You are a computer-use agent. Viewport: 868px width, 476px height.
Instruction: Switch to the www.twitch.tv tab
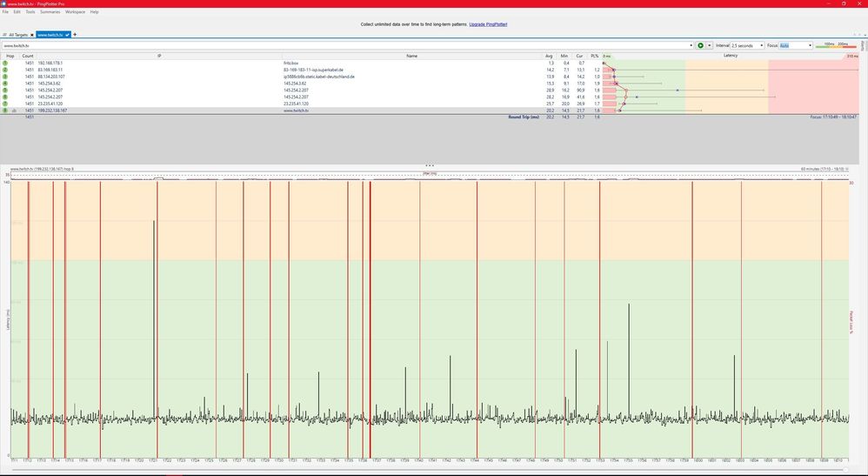pyautogui.click(x=53, y=35)
